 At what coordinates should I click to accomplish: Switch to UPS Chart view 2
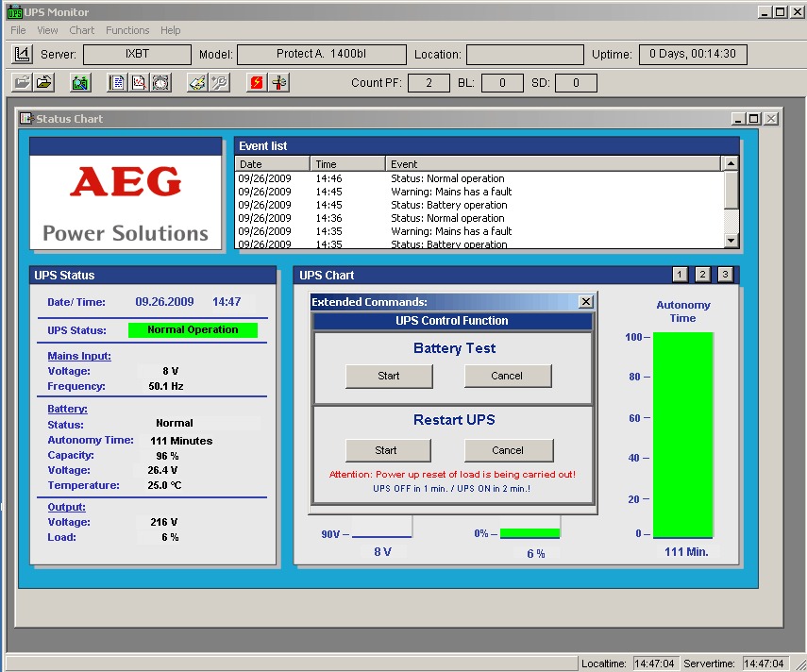tap(702, 275)
